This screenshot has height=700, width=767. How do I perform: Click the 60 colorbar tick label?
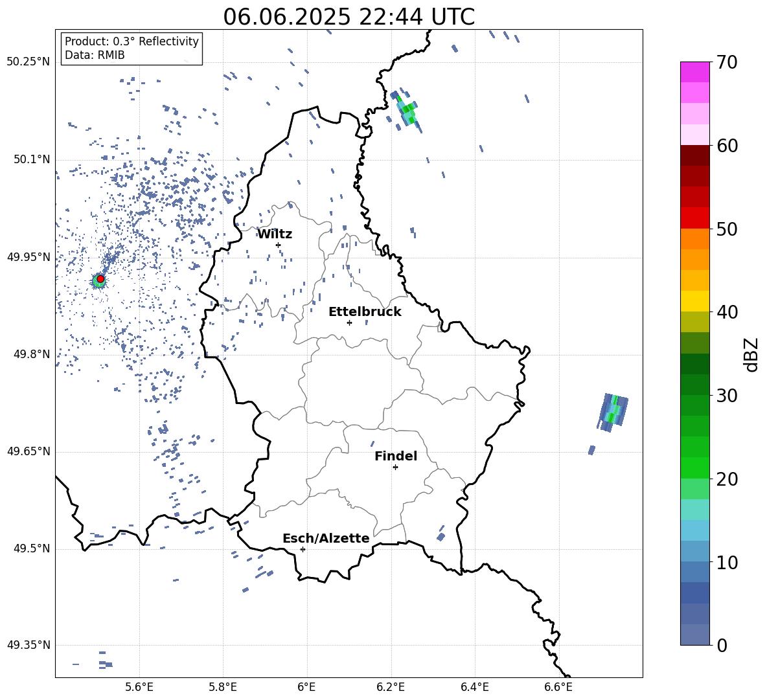click(x=727, y=146)
